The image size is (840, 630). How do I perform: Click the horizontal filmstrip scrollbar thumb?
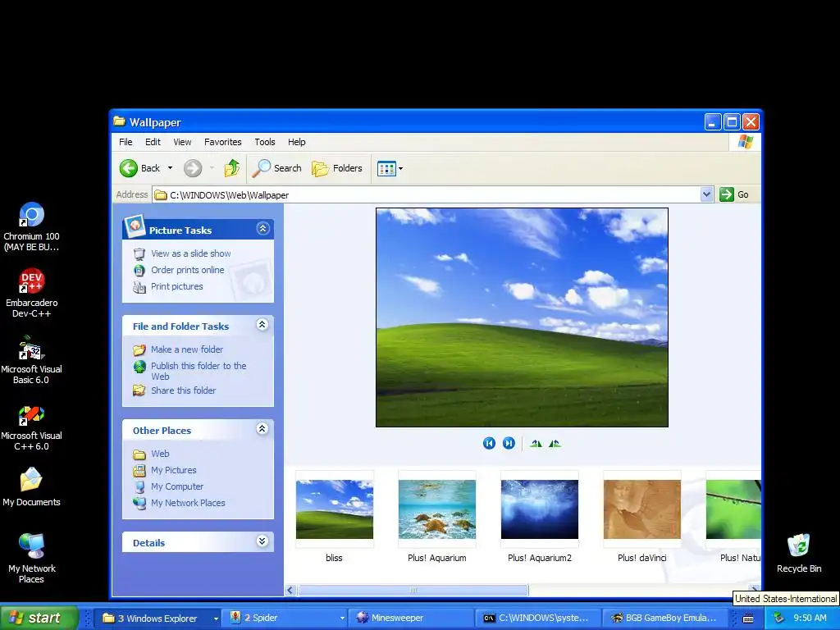pyautogui.click(x=413, y=590)
